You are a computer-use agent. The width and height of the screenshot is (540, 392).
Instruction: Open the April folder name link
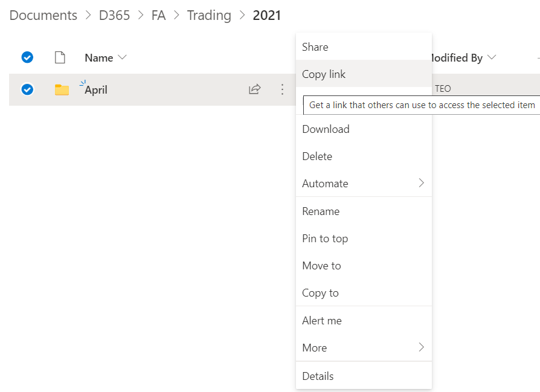pyautogui.click(x=96, y=90)
